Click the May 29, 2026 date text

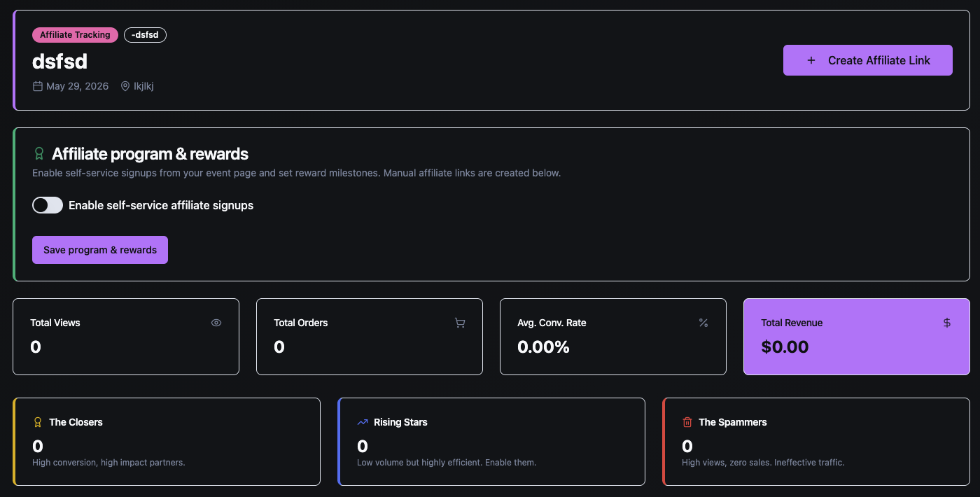(77, 86)
